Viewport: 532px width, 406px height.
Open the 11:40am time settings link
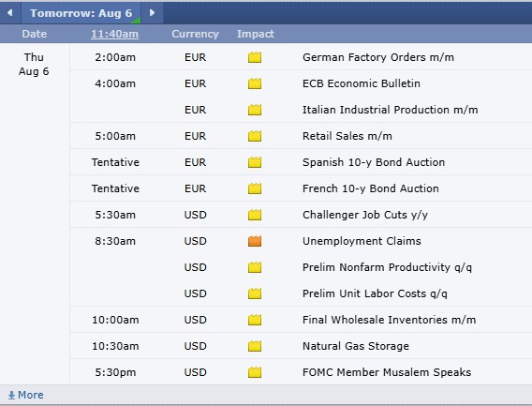click(114, 34)
